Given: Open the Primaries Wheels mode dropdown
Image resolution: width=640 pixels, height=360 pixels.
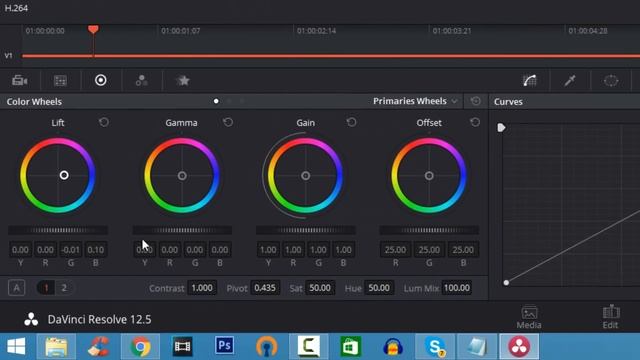Looking at the screenshot, I should pos(415,101).
